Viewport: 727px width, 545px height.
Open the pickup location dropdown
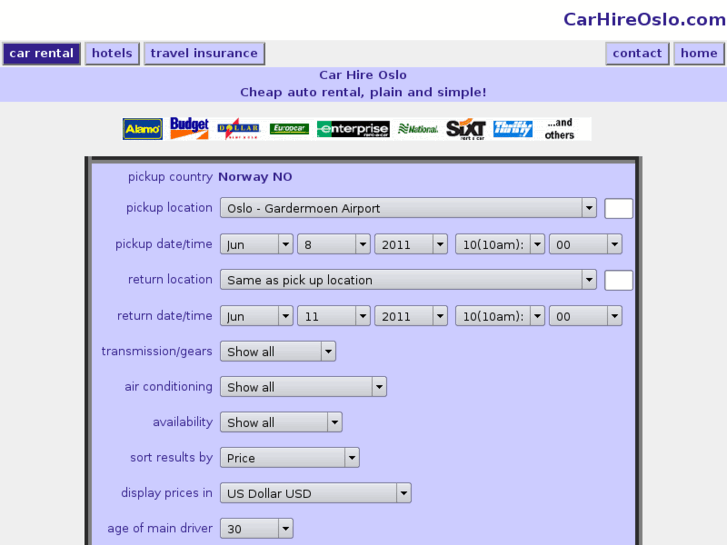(408, 208)
